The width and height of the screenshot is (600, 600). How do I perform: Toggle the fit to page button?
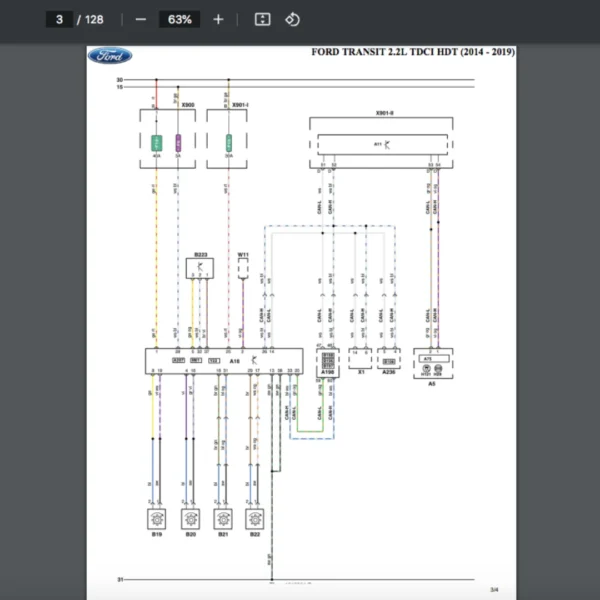pyautogui.click(x=262, y=19)
